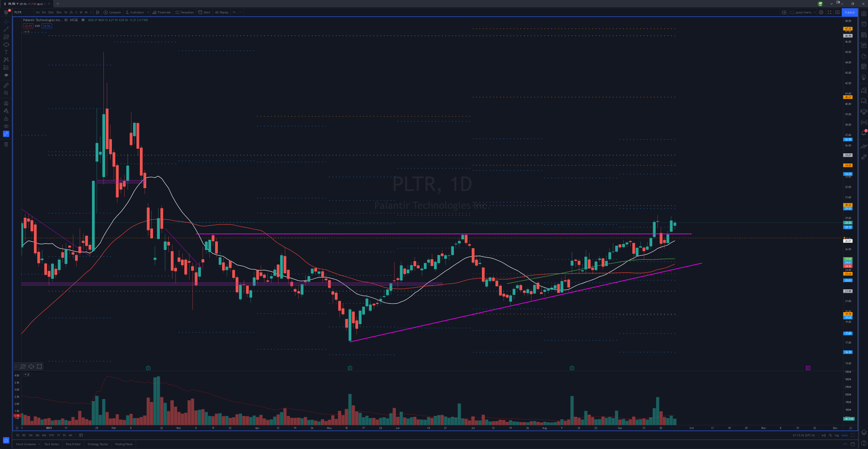Viewport: 868px width, 449px height.
Task: Select the ruler measure tool
Action: (x=6, y=85)
